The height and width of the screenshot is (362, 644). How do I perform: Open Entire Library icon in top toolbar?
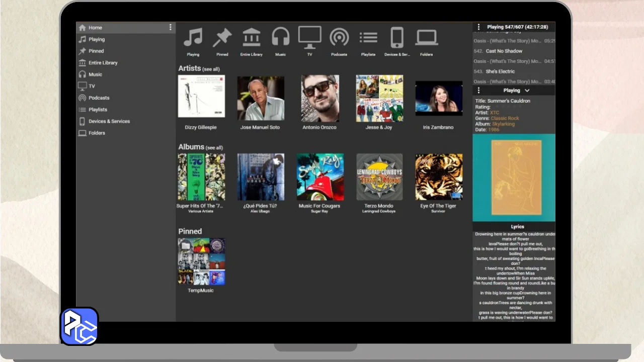tap(251, 38)
